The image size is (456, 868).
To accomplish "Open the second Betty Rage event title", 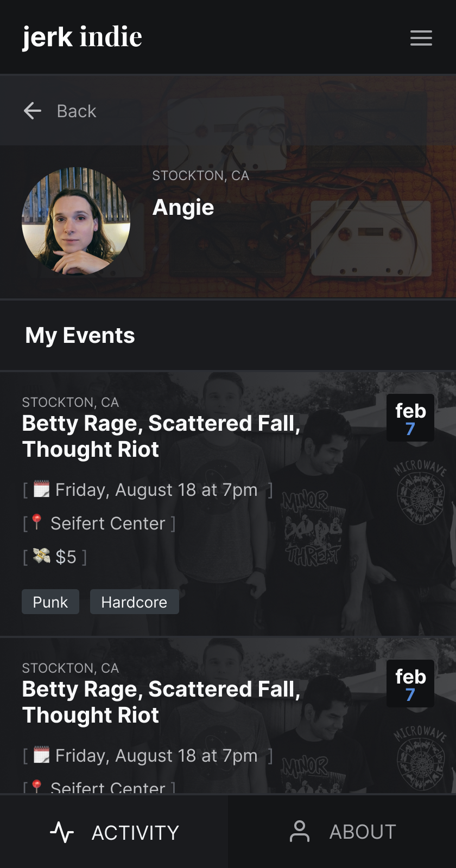I will pyautogui.click(x=161, y=702).
